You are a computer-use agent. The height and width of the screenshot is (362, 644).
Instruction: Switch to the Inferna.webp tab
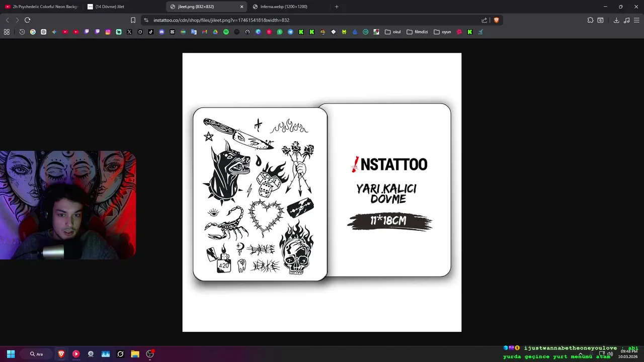pyautogui.click(x=289, y=7)
